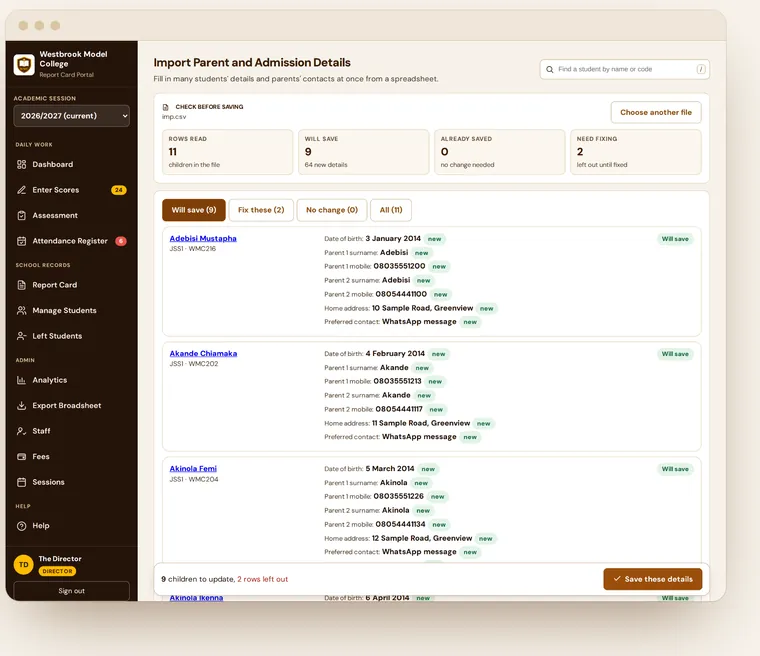
Task: Click the Assessment clipboard icon
Action: [x=21, y=215]
